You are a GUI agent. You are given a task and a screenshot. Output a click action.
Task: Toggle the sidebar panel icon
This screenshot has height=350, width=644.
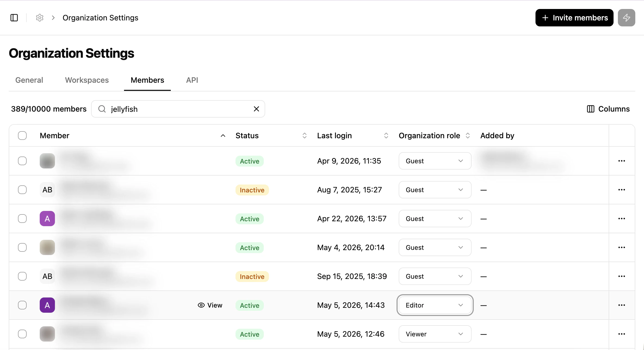click(14, 18)
